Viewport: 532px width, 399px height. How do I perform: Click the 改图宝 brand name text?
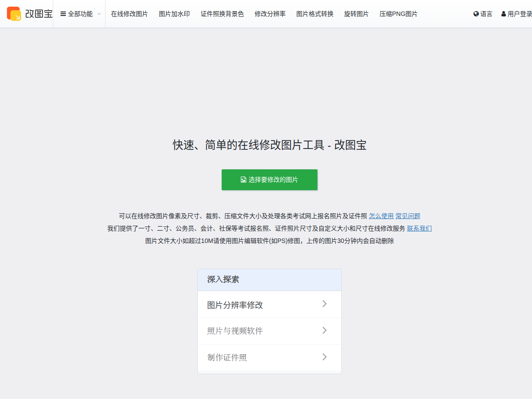39,14
